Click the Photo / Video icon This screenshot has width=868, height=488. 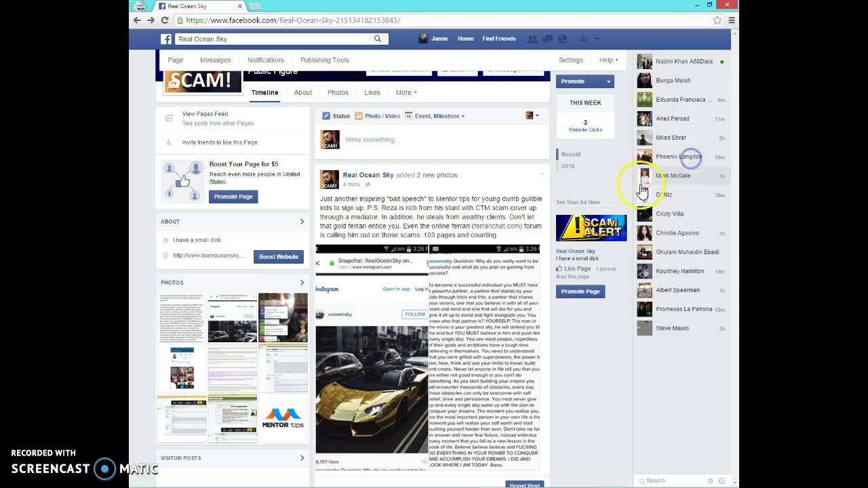pos(359,116)
